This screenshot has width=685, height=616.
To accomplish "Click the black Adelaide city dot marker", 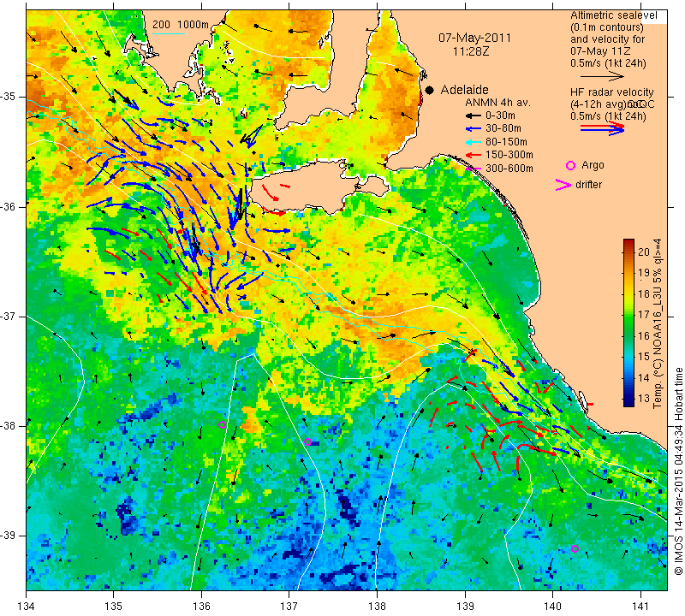I will (430, 90).
